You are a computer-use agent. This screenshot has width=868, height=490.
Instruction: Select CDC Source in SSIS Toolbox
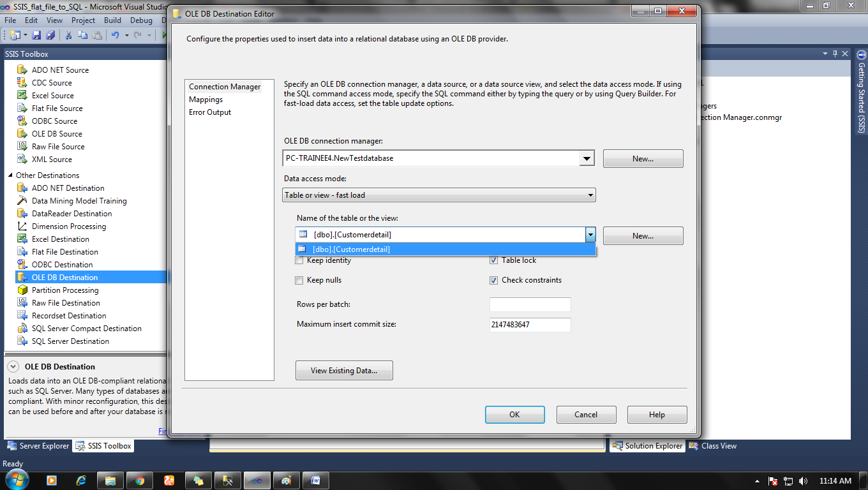(52, 83)
